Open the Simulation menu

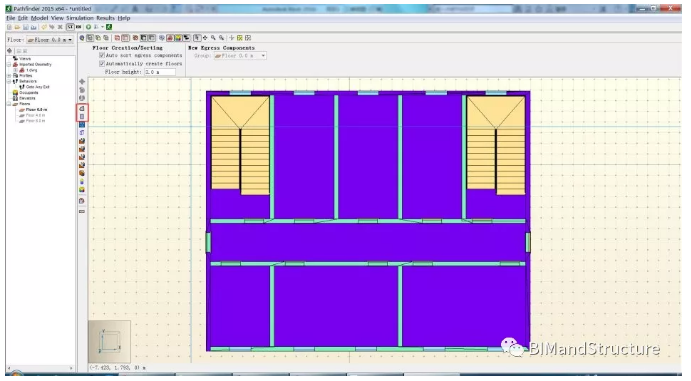[x=80, y=18]
